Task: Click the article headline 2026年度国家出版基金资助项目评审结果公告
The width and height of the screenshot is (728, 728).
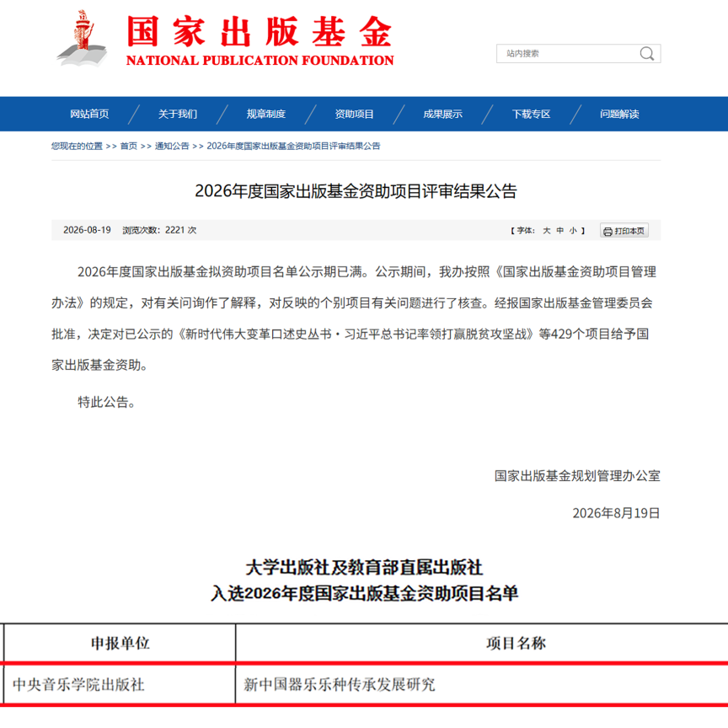Action: [356, 191]
